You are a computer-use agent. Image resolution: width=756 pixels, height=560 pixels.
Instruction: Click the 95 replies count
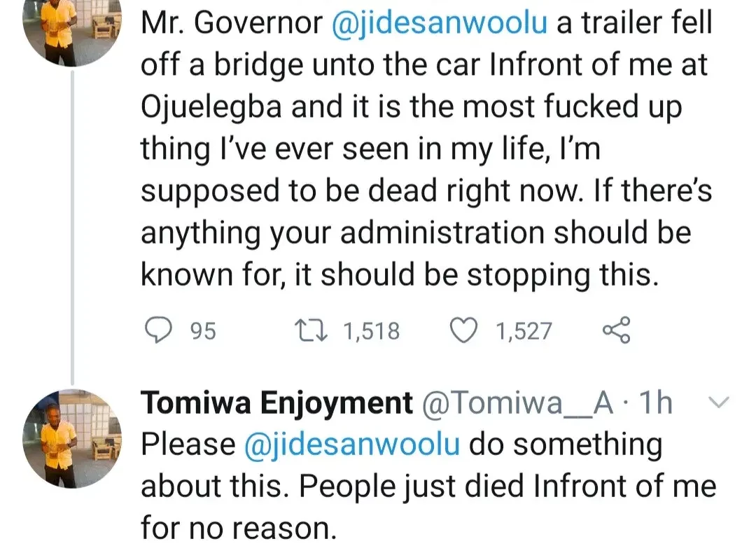203,330
